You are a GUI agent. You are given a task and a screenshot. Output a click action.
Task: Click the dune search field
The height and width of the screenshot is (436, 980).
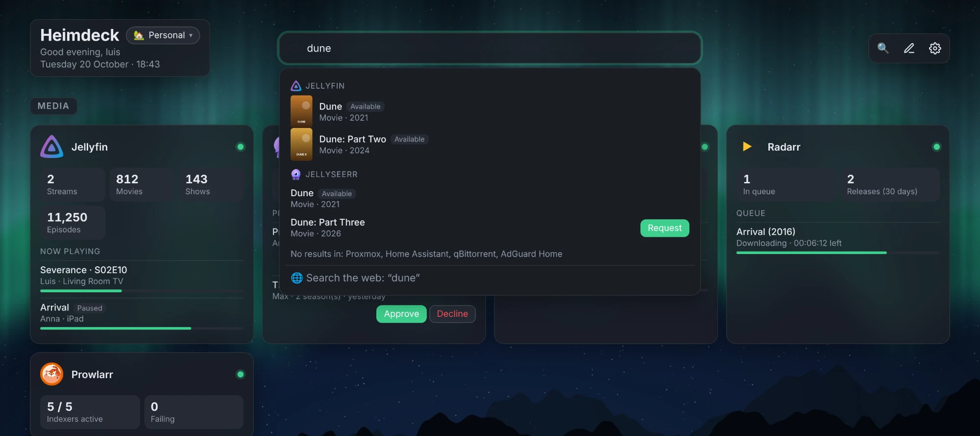pyautogui.click(x=490, y=48)
